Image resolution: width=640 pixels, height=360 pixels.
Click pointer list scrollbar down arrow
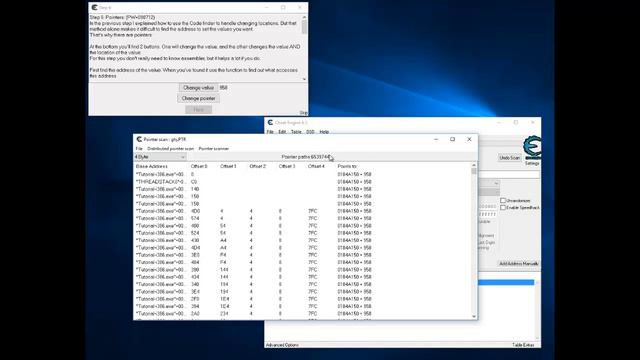[x=474, y=317]
